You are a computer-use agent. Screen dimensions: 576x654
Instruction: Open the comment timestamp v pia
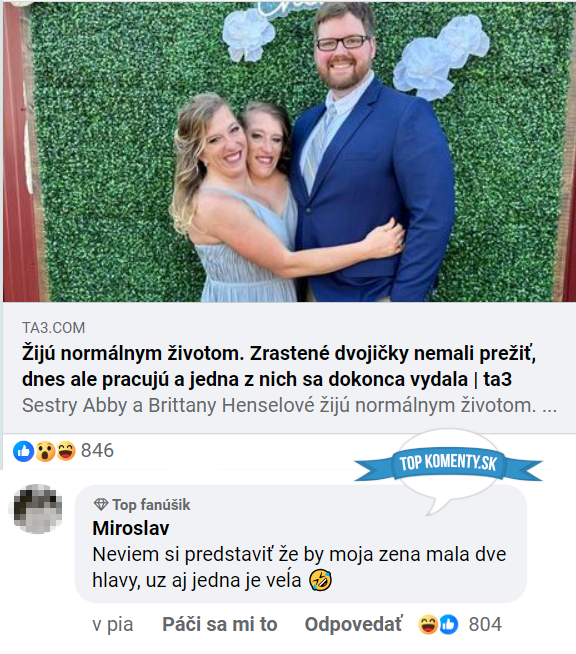[x=113, y=625]
